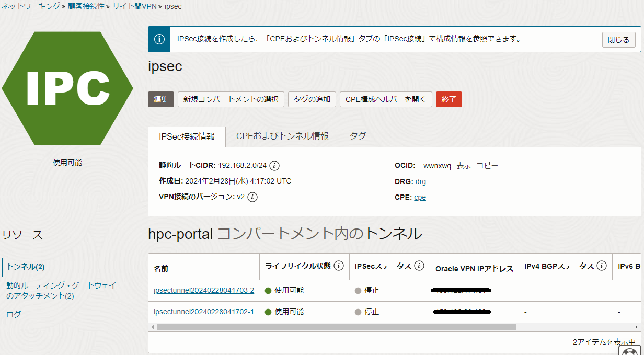644x355 pixels.
Task: Click info icon beside VPN接続のバージョン
Action: point(252,197)
